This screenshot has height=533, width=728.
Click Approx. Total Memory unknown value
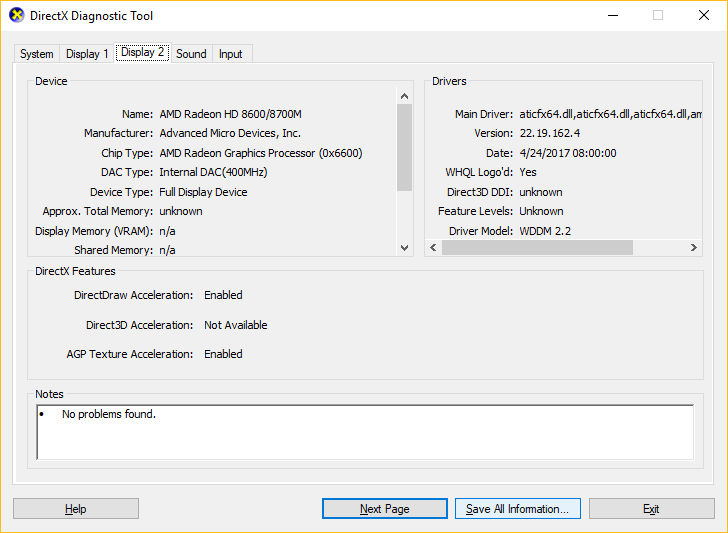pos(181,211)
